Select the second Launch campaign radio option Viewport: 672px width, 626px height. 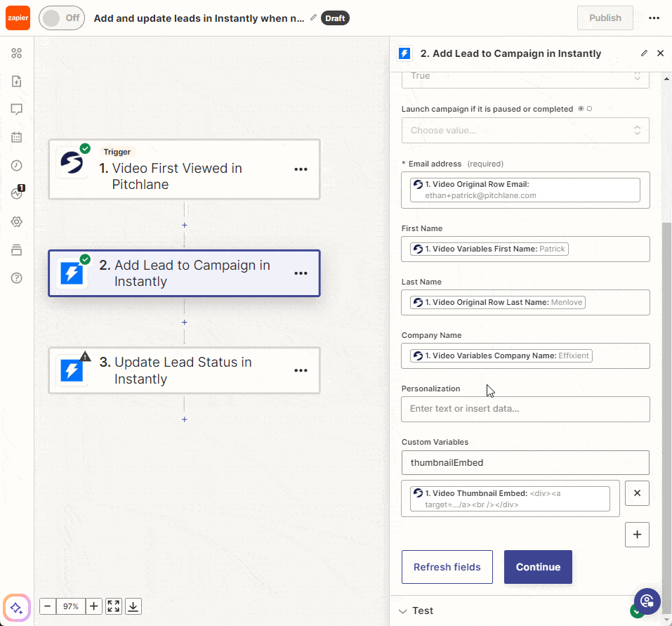pyautogui.click(x=590, y=108)
